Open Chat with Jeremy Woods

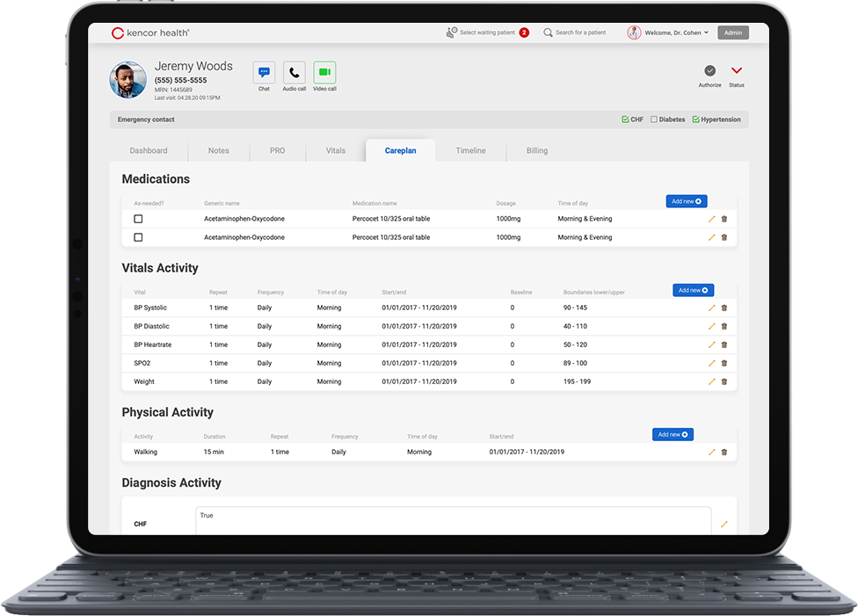(264, 73)
